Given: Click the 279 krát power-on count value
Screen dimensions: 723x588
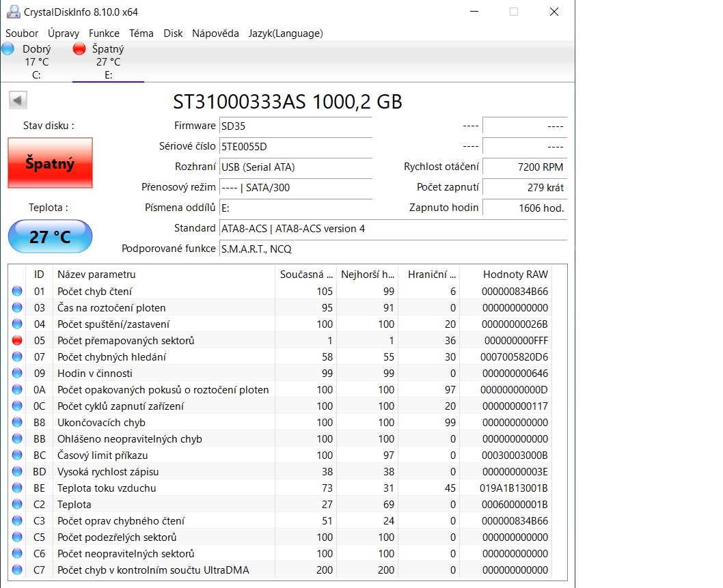Looking at the screenshot, I should (x=525, y=188).
